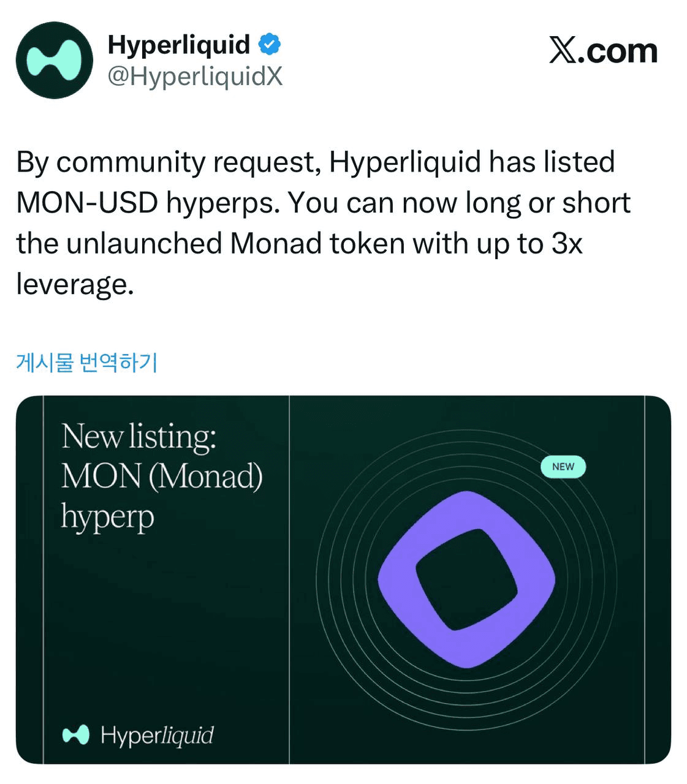This screenshot has width=687, height=784.
Task: Click the word "Monad" in the tweet body
Action: pyautogui.click(x=276, y=243)
